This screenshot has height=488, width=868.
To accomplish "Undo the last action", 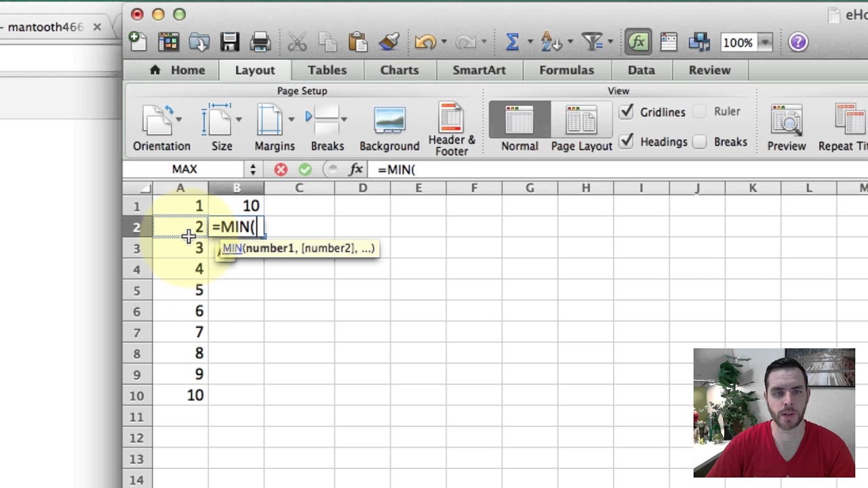I will point(425,42).
